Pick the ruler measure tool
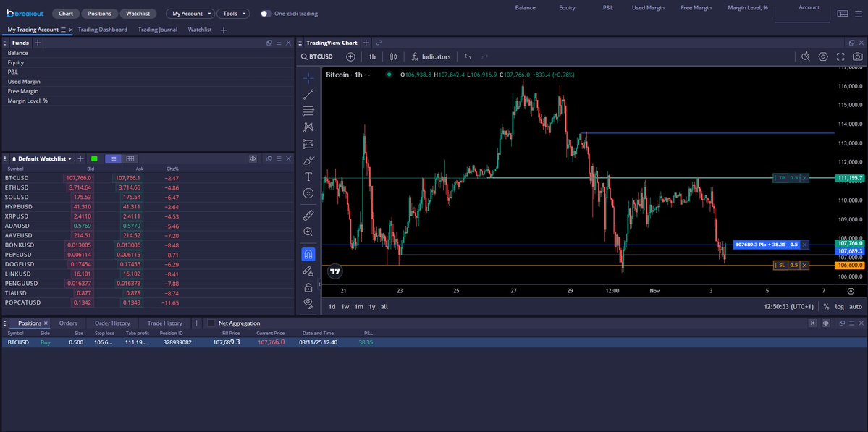The height and width of the screenshot is (432, 868). tap(308, 215)
